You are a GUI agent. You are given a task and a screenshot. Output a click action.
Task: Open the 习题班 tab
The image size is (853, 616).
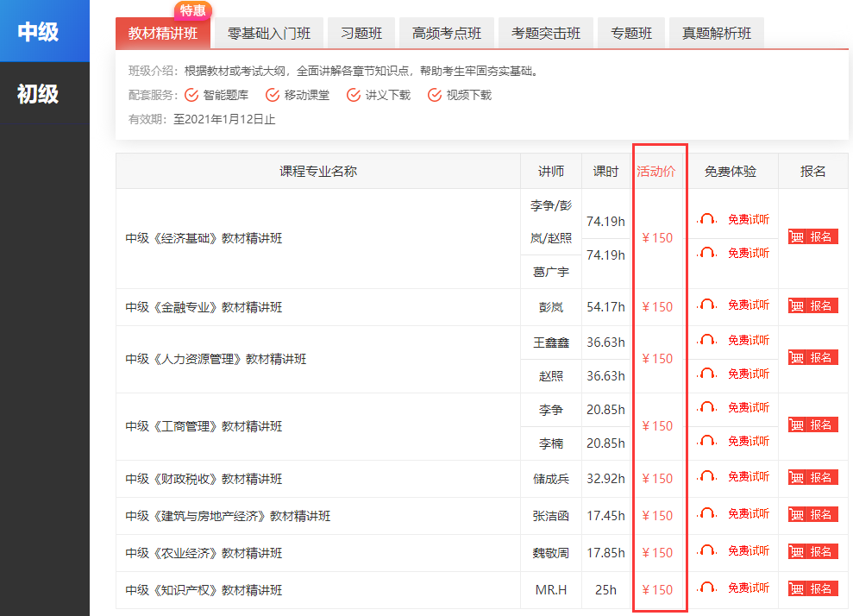pyautogui.click(x=361, y=34)
